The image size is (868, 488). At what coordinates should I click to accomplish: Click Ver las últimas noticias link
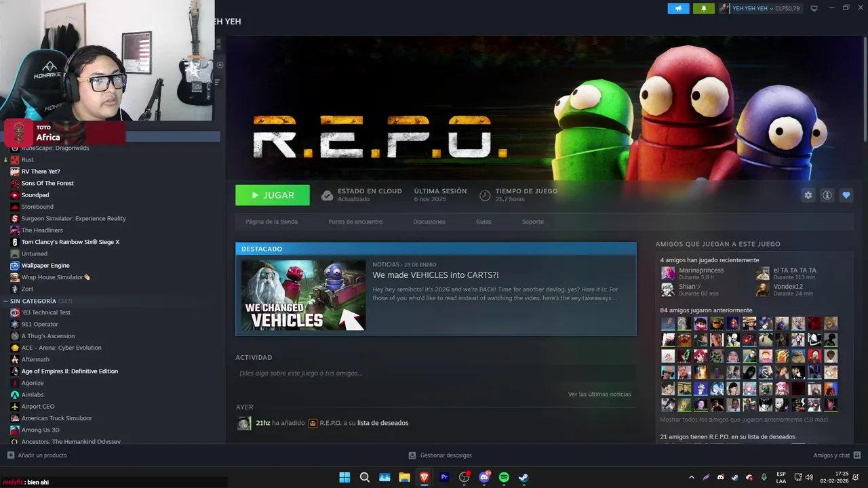point(599,394)
